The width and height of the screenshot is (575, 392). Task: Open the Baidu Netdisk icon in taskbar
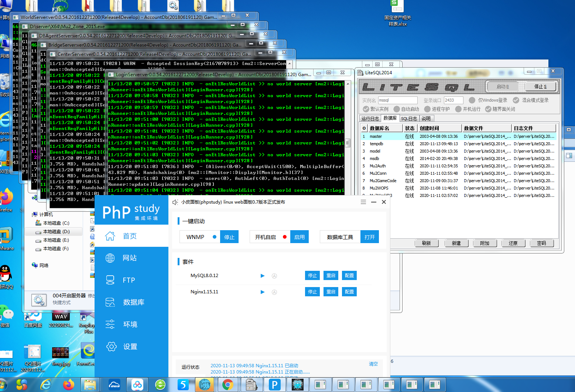click(137, 385)
